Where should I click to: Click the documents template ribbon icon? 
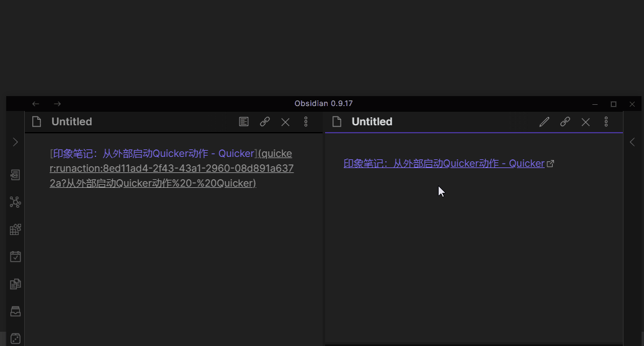15,284
